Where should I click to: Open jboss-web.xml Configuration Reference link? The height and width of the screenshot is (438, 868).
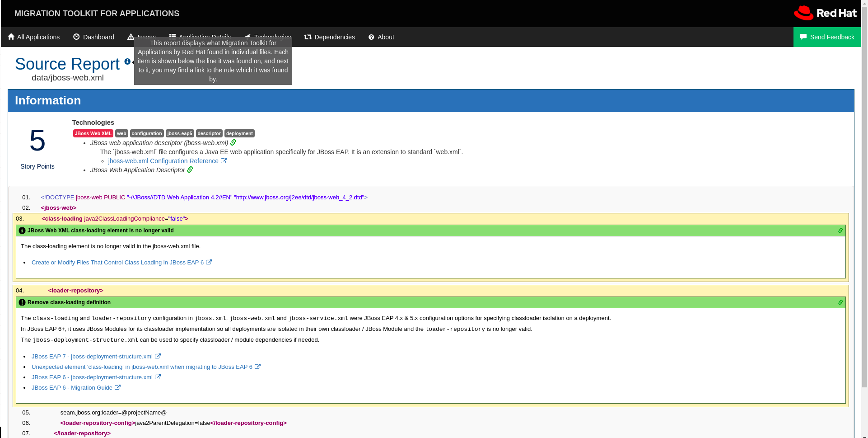163,161
